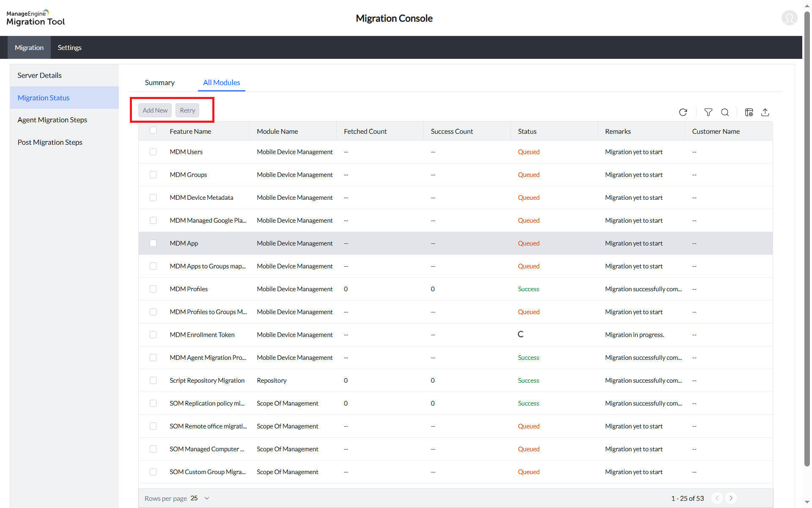Sort by Feature Name column header
Viewport: 812px width, 508px height.
coord(190,132)
